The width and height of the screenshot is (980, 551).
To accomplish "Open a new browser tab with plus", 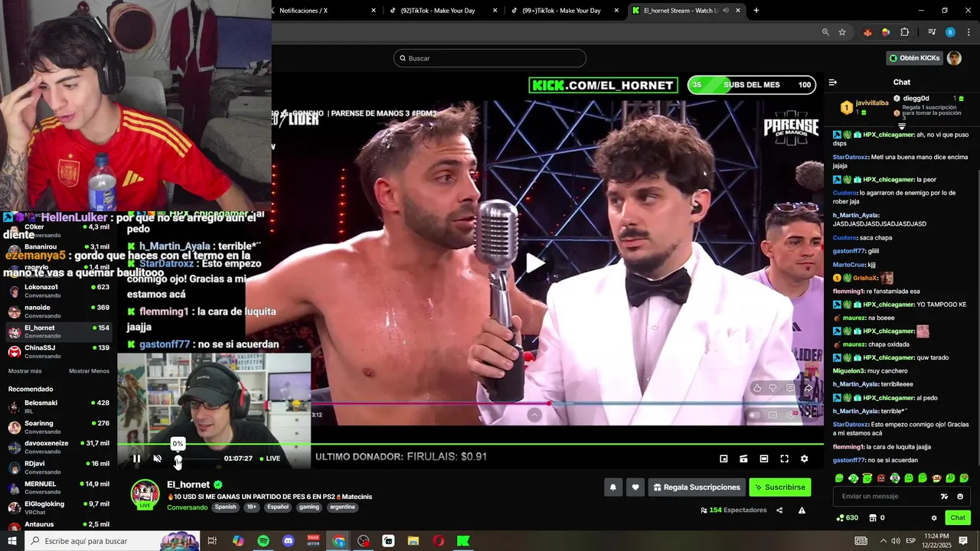I will pos(756,11).
